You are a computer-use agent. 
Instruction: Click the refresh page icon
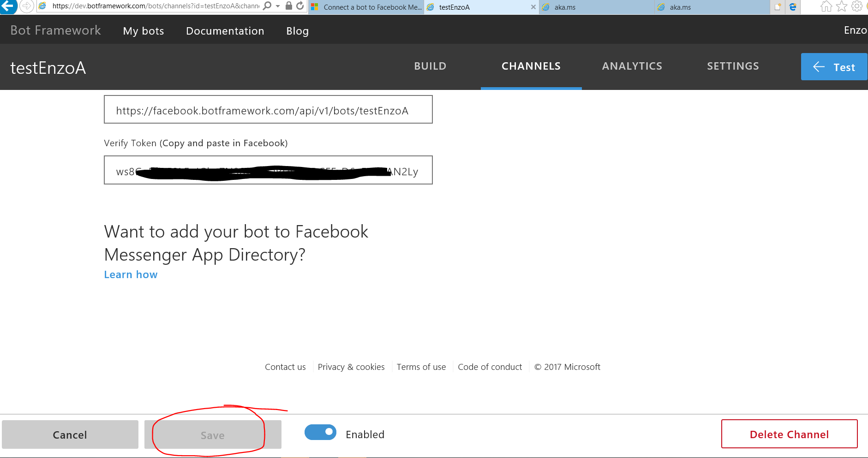tap(300, 6)
